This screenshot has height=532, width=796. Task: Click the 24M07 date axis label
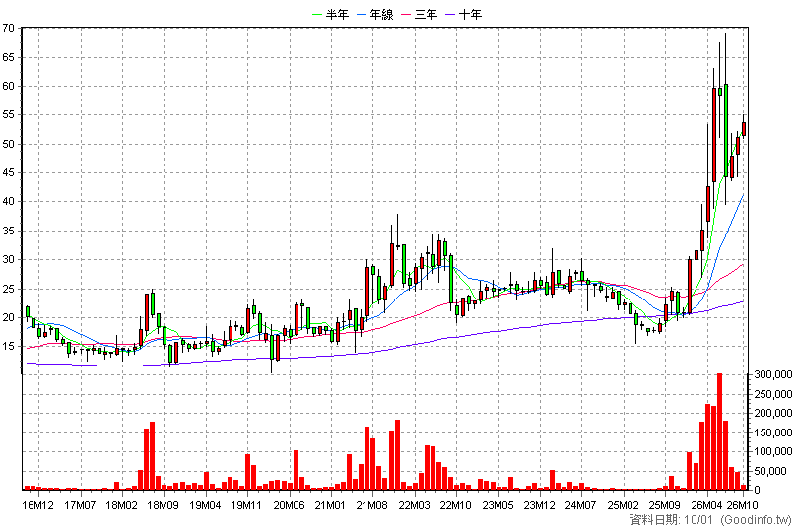pyautogui.click(x=581, y=505)
